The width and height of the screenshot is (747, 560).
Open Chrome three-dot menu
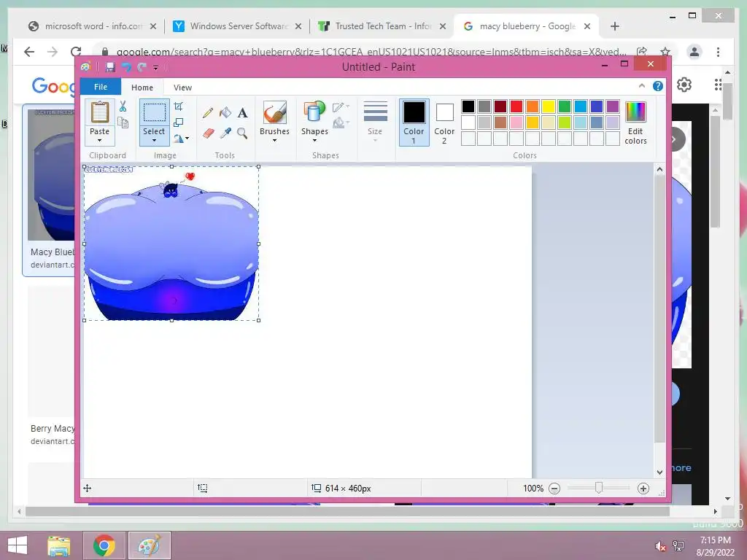point(718,52)
